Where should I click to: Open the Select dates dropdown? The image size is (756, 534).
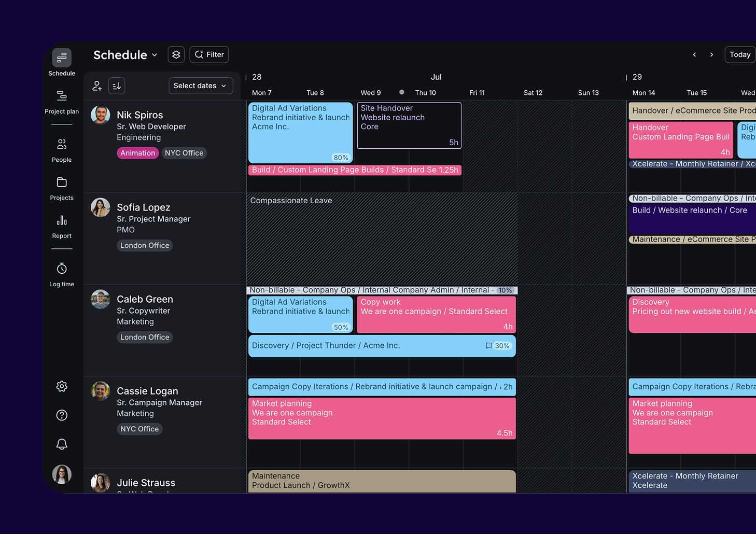(201, 86)
